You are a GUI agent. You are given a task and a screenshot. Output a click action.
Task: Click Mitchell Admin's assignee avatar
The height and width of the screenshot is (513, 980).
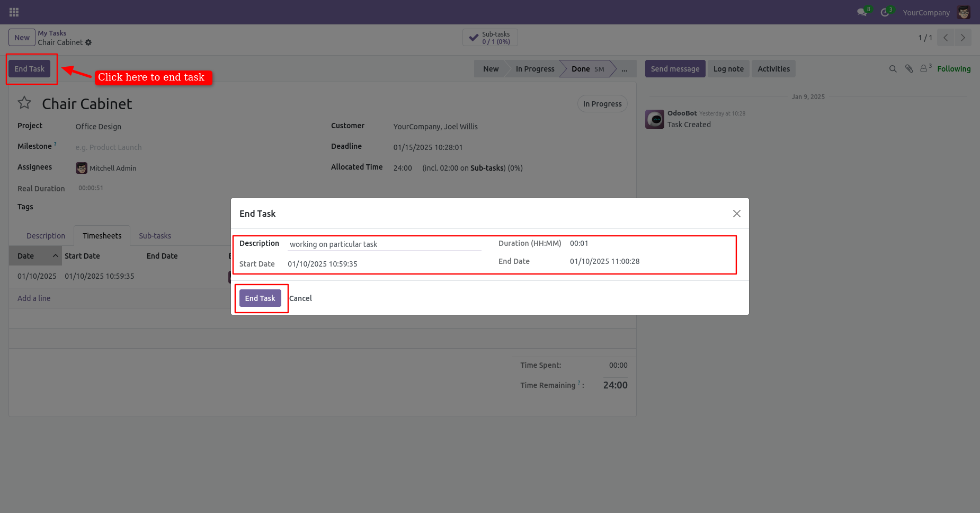(x=82, y=168)
